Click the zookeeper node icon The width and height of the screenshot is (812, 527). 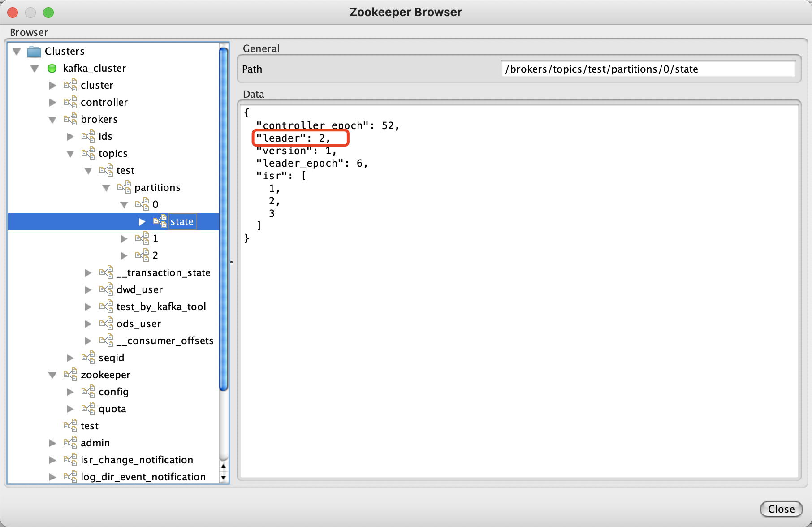click(x=70, y=375)
